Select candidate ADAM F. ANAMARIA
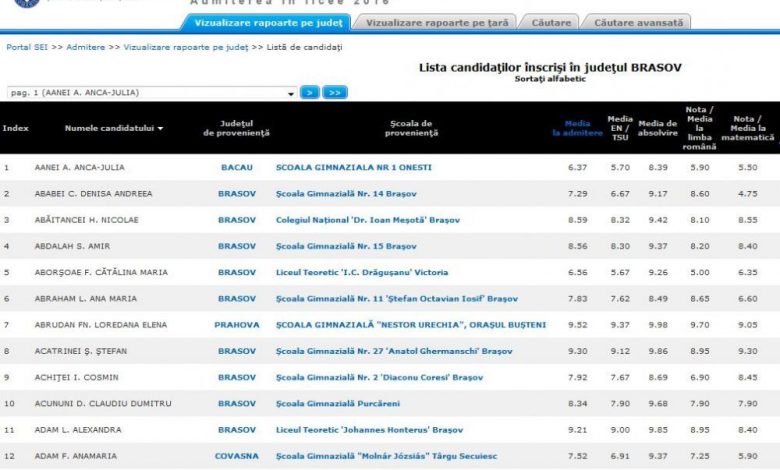 tap(76, 457)
